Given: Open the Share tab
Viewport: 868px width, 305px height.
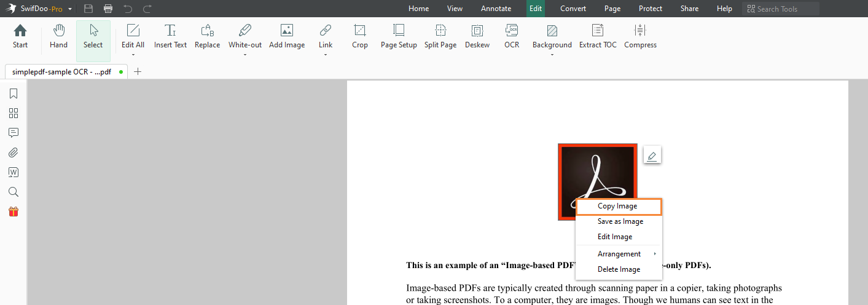Looking at the screenshot, I should [689, 9].
